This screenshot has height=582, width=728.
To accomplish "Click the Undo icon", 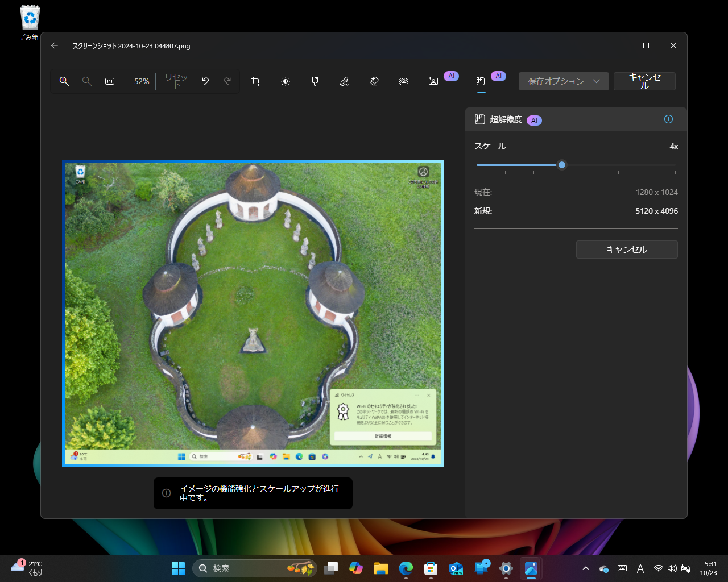I will pos(205,81).
